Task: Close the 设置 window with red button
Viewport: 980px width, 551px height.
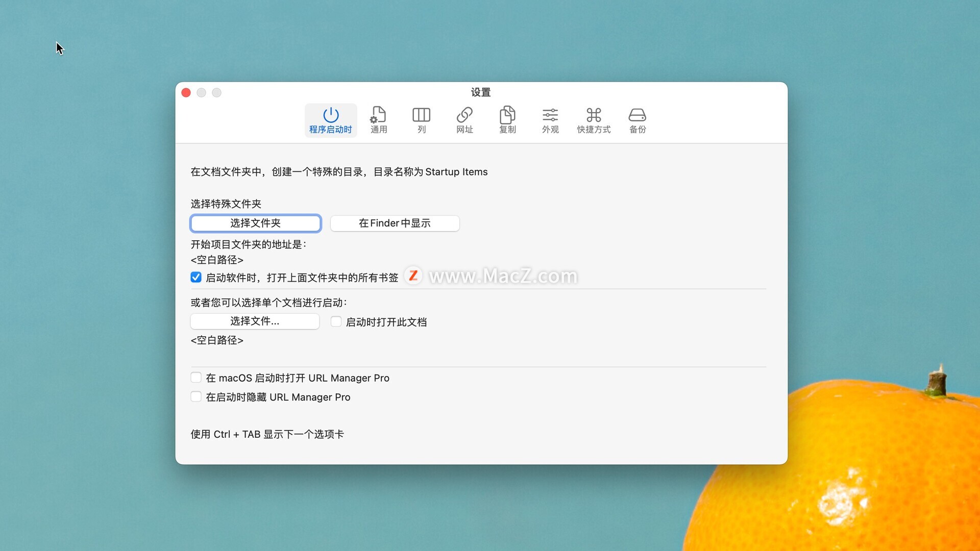Action: [186, 92]
